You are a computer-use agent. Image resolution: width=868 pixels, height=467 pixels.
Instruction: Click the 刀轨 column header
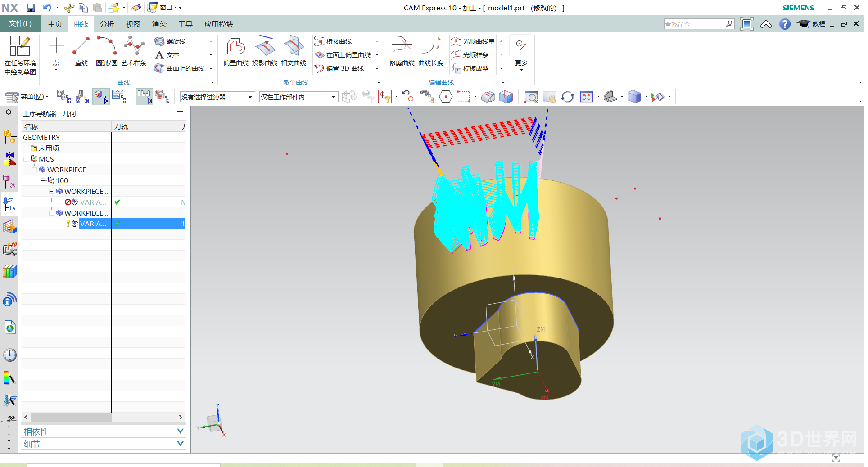pos(145,126)
